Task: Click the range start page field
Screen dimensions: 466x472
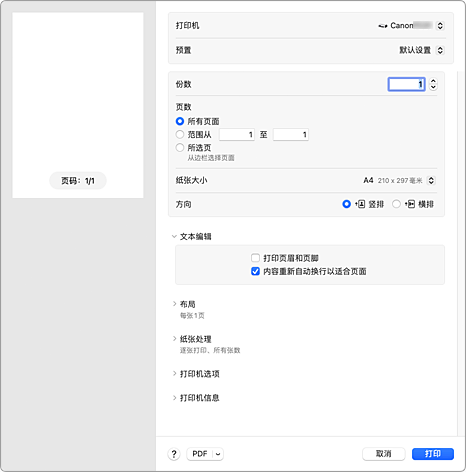Action: tap(237, 135)
